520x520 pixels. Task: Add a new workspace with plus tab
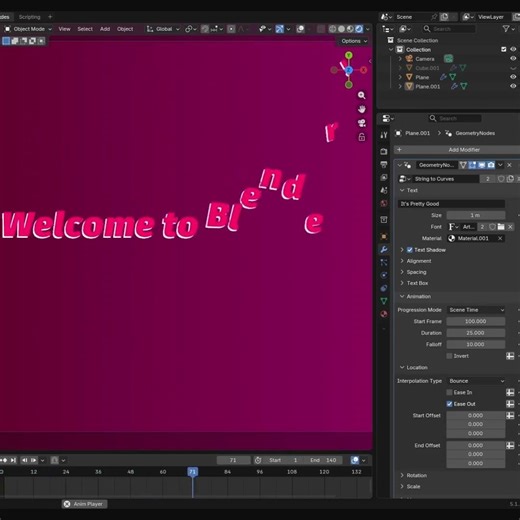pos(50,17)
